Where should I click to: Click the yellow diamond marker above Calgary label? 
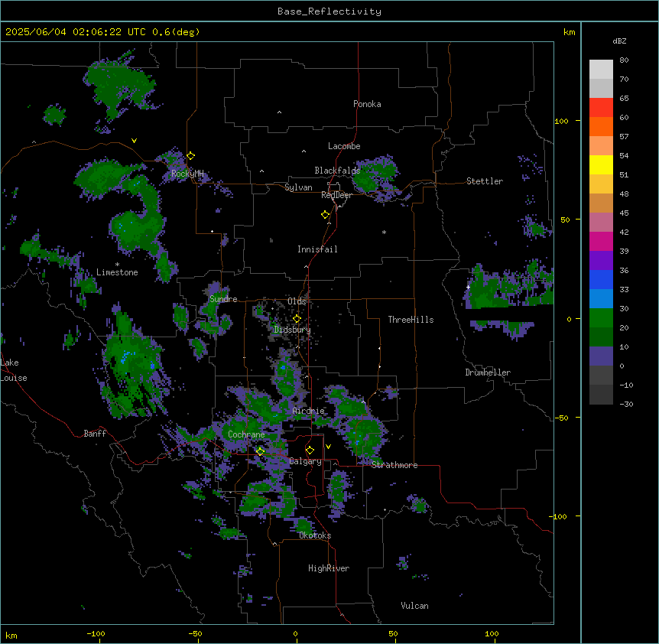(x=310, y=450)
